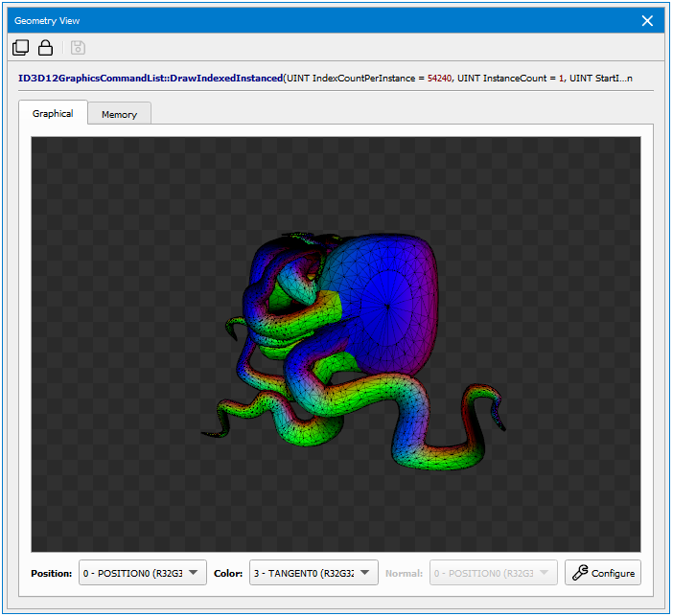673x616 pixels.
Task: Click the Position label
Action: pyautogui.click(x=51, y=573)
